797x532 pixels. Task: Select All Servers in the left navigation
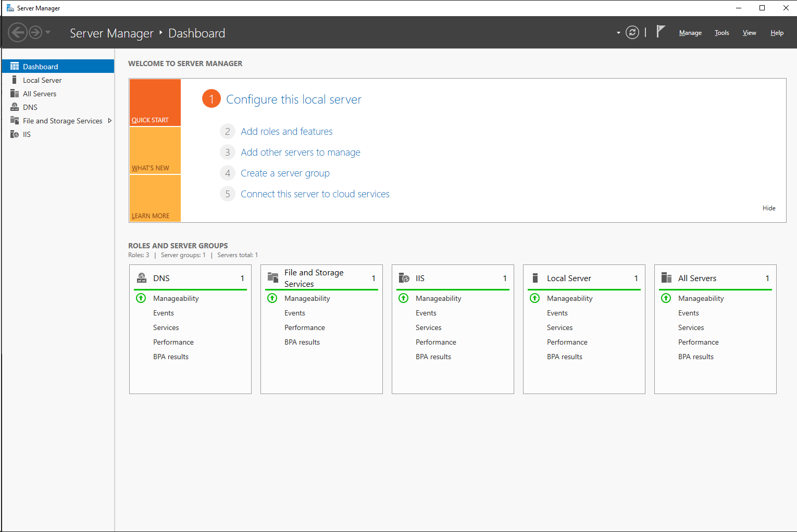coord(58,94)
